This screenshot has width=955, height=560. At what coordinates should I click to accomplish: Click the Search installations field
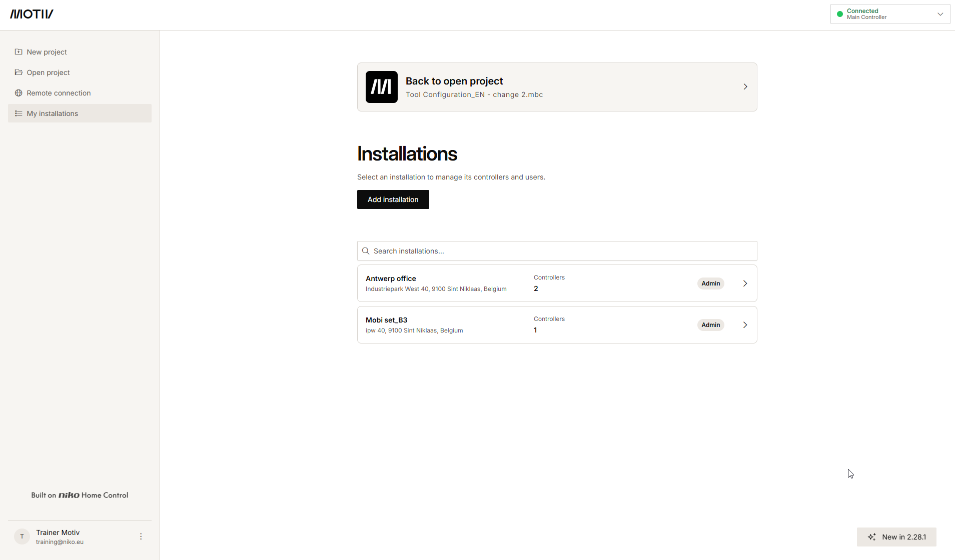coord(557,251)
